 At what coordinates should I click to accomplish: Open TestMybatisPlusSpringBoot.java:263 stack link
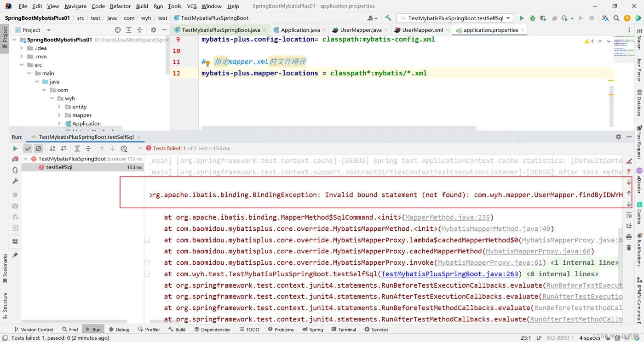point(450,274)
